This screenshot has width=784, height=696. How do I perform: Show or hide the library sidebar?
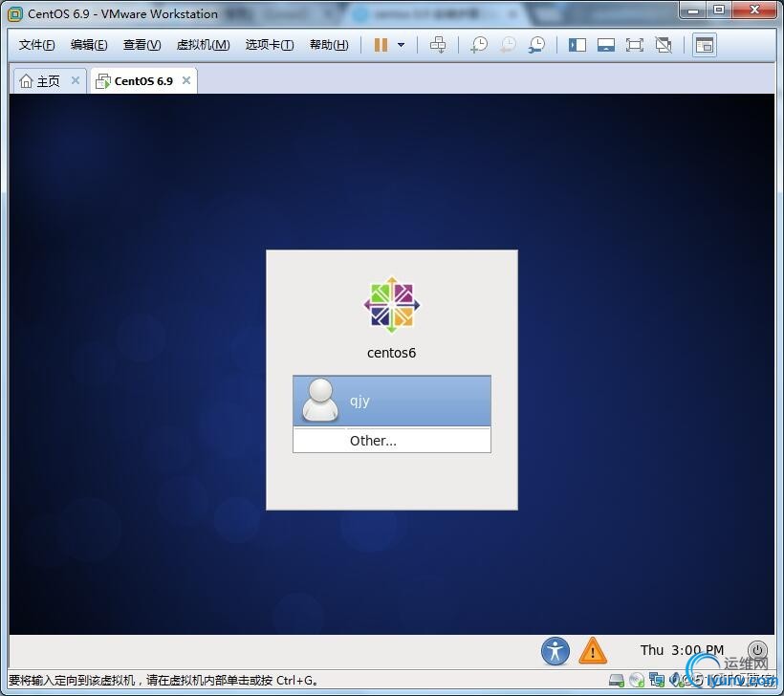point(577,45)
